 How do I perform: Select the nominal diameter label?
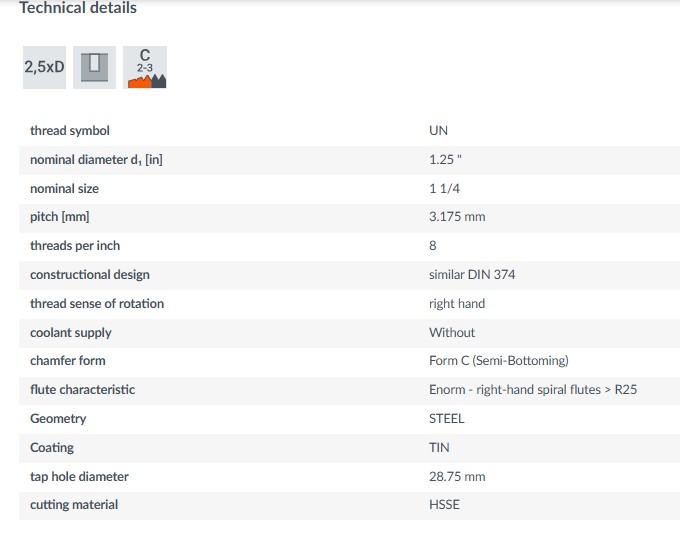(x=96, y=159)
